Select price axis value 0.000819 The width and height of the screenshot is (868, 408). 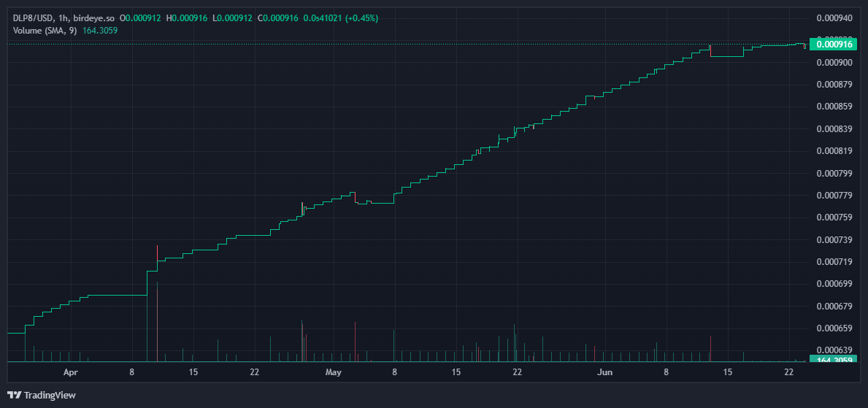(834, 151)
